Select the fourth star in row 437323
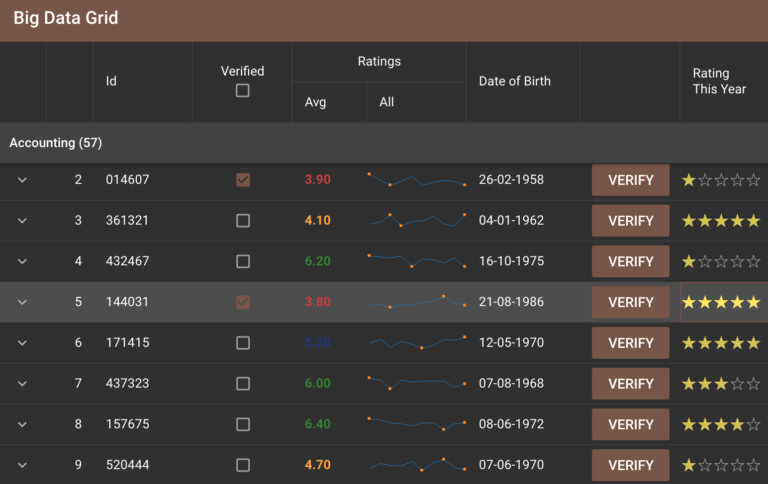This screenshot has height=484, width=768. [737, 384]
